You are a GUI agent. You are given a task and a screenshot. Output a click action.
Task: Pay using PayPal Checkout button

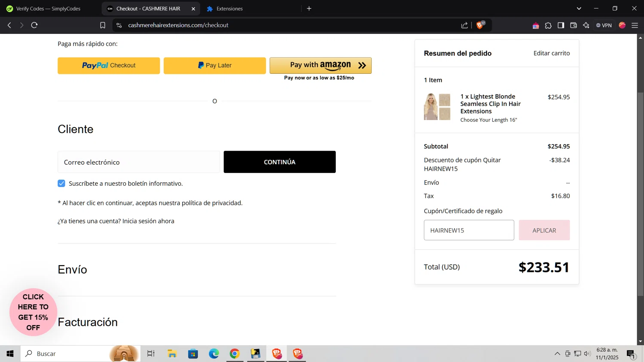tap(109, 66)
